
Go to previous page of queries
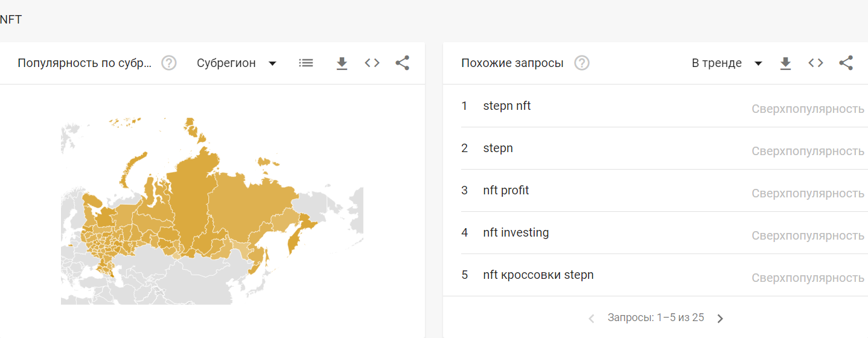(592, 318)
